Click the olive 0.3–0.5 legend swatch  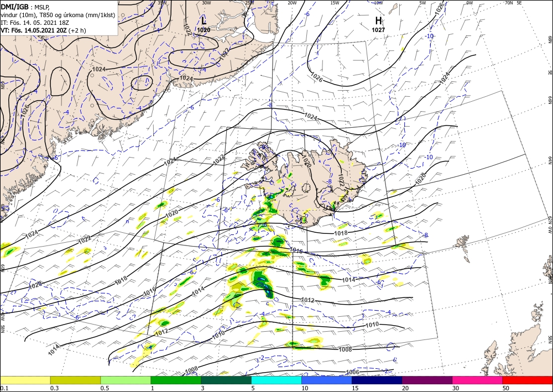(x=75, y=380)
